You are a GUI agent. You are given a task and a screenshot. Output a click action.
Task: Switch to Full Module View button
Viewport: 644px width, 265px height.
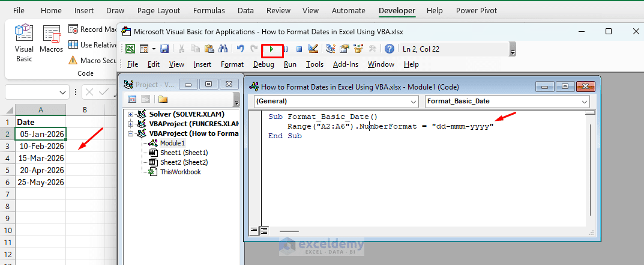point(263,230)
